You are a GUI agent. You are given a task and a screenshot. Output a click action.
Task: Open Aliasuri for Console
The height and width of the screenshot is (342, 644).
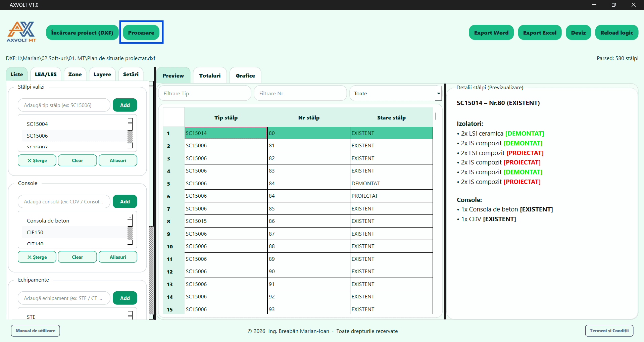[x=118, y=257]
